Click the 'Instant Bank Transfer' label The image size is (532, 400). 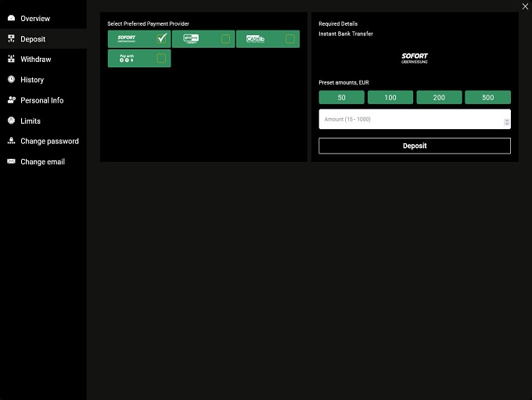[x=346, y=34]
